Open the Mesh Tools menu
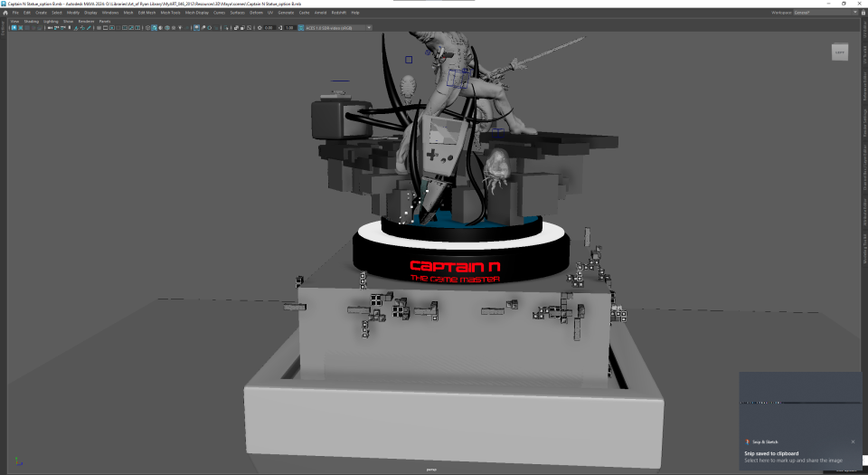Viewport: 868px width, 475px height. pos(170,12)
